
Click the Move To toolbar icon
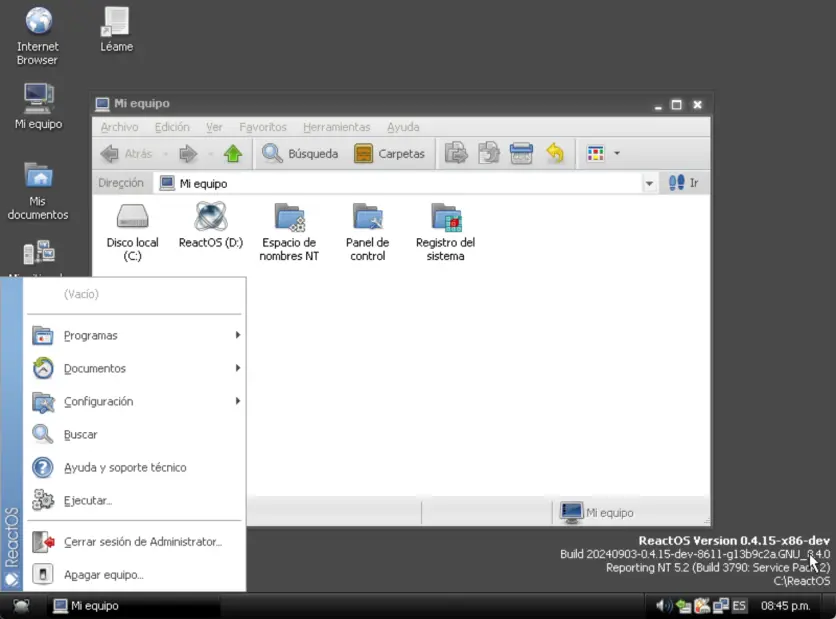(456, 154)
